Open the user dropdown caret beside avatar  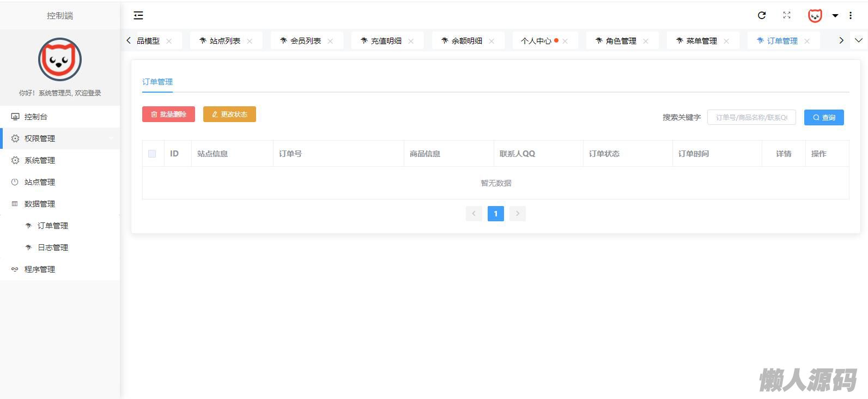835,16
